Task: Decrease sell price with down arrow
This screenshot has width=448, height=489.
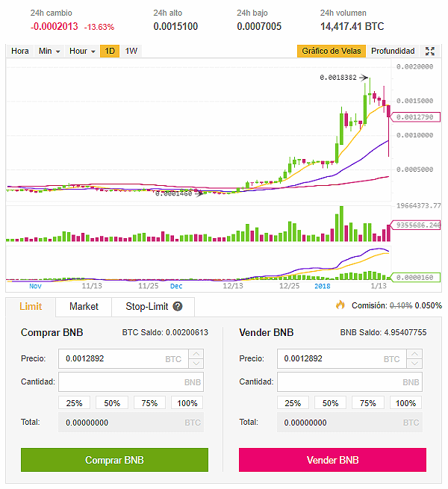Action: (414, 364)
